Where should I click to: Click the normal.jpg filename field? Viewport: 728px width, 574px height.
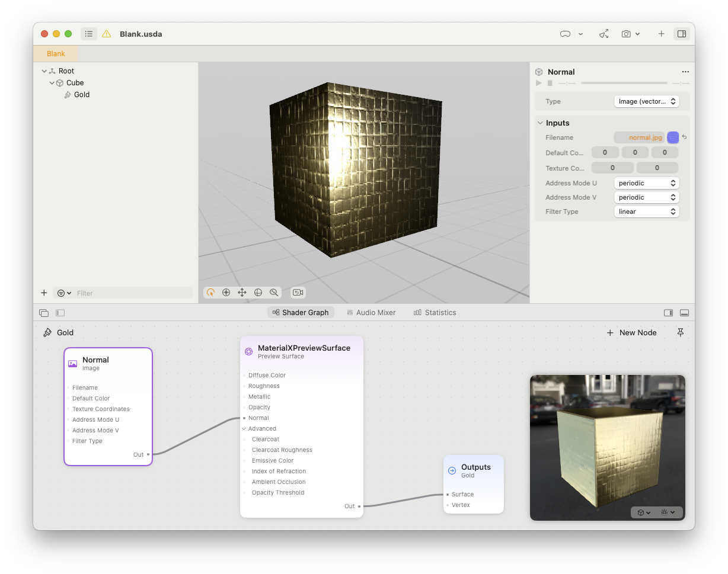click(639, 137)
